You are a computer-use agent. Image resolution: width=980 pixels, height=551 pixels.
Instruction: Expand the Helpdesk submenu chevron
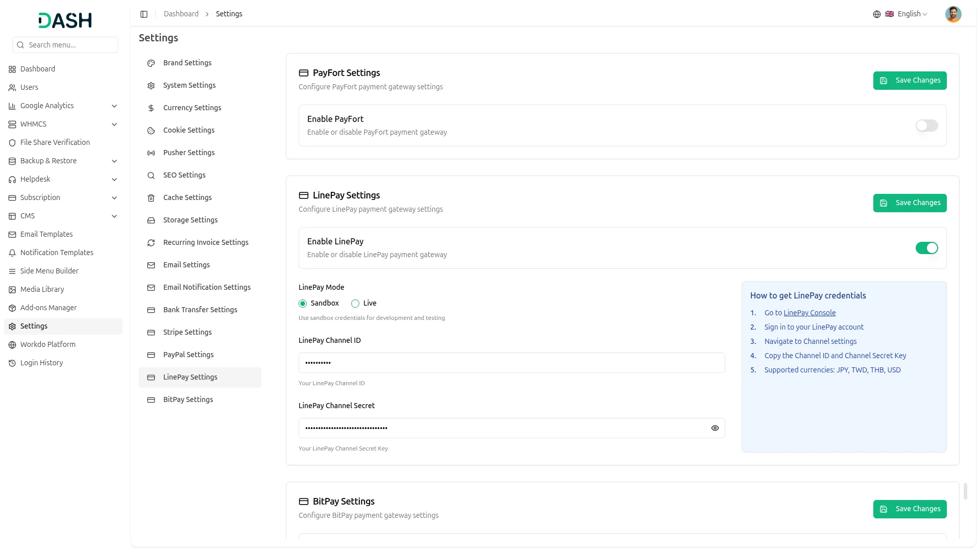(x=114, y=180)
